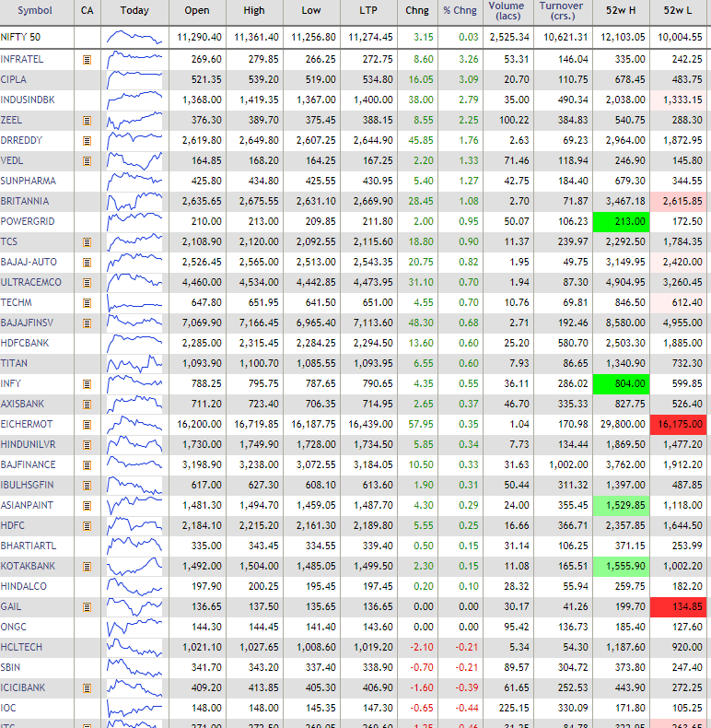Open the KOTAKBANK corporate action icon
The image size is (711, 728).
tap(87, 566)
